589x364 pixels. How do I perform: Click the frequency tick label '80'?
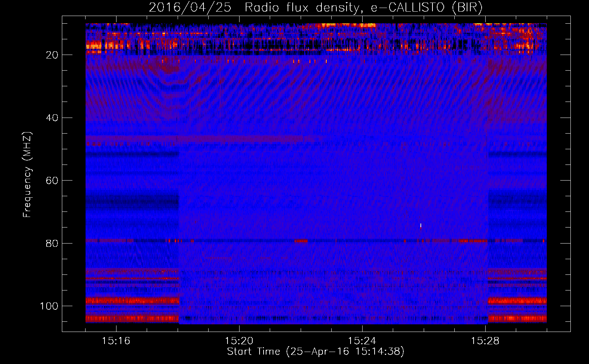pyautogui.click(x=52, y=243)
